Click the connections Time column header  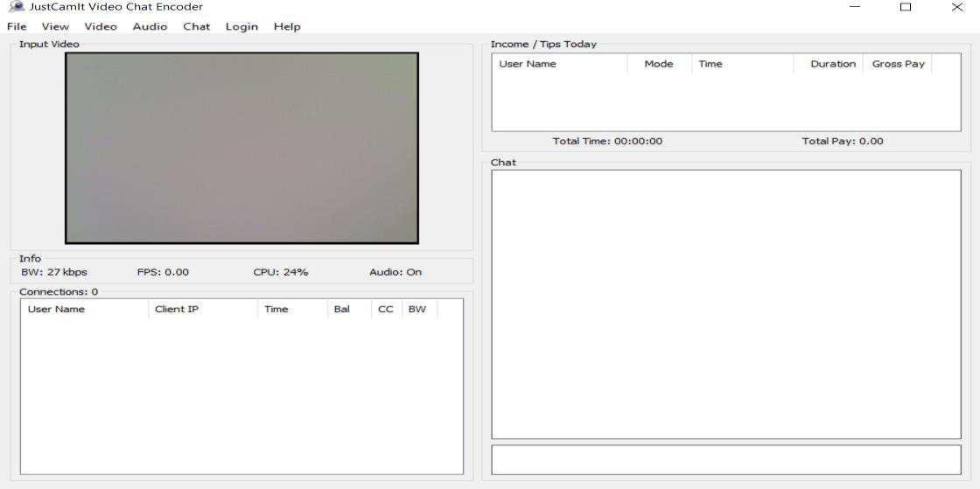[x=292, y=309]
